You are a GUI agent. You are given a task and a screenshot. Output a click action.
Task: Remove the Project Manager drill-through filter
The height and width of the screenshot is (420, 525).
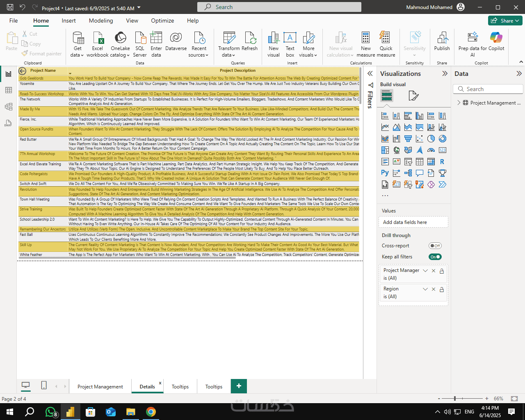tap(434, 271)
